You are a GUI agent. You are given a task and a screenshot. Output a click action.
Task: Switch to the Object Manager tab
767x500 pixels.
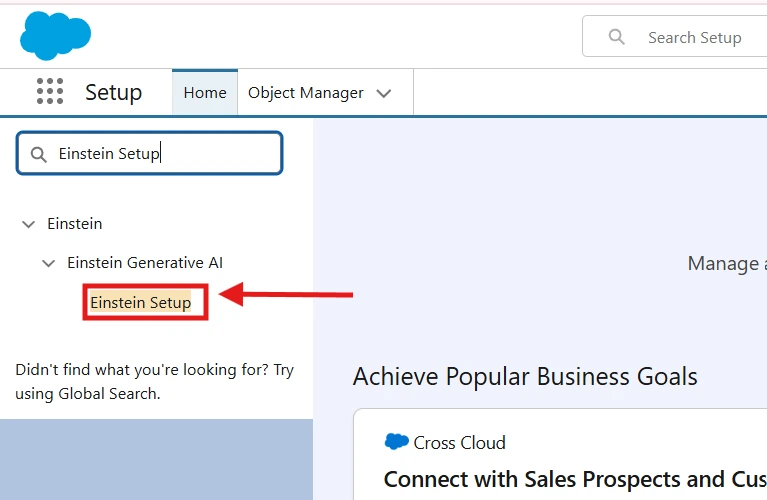tap(305, 93)
